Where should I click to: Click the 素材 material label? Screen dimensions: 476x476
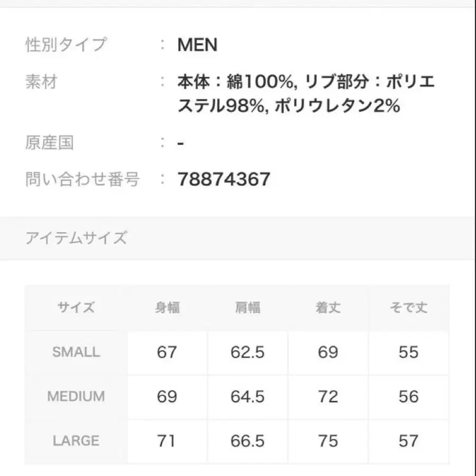[x=41, y=83]
